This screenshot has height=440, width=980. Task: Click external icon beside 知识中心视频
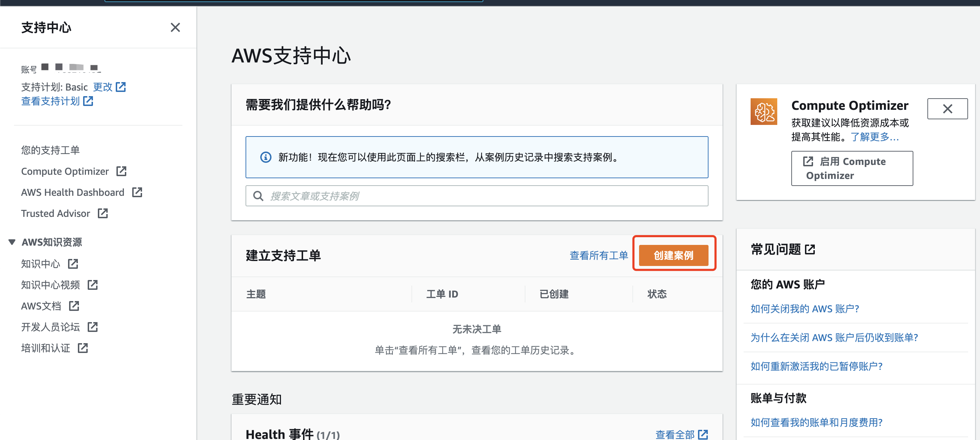pos(93,285)
